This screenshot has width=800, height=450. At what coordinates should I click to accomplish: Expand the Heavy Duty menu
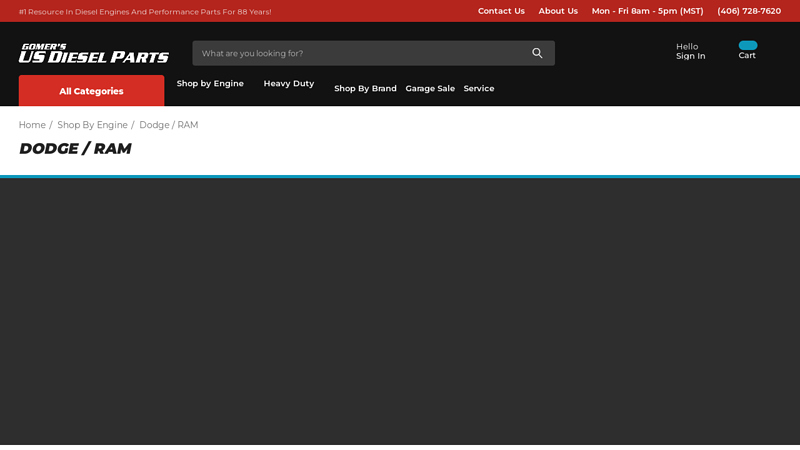coord(288,84)
